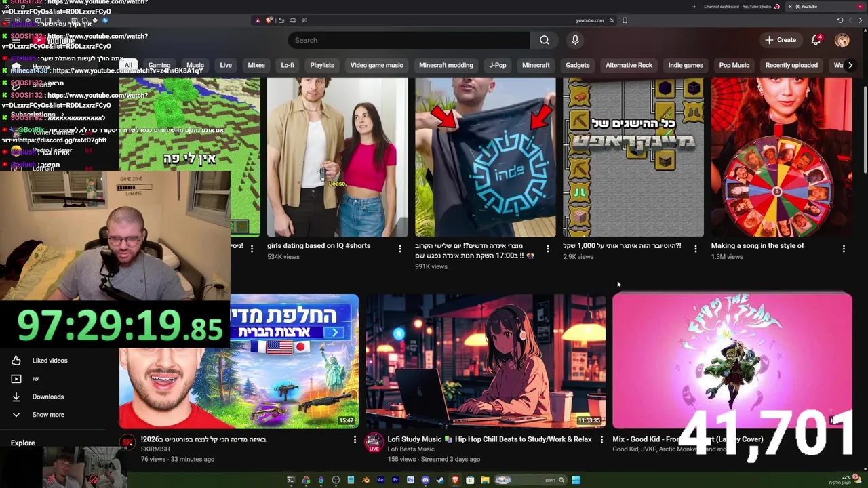Open YouTube notifications bell
Viewport: 868px width, 488px height.
pos(816,40)
